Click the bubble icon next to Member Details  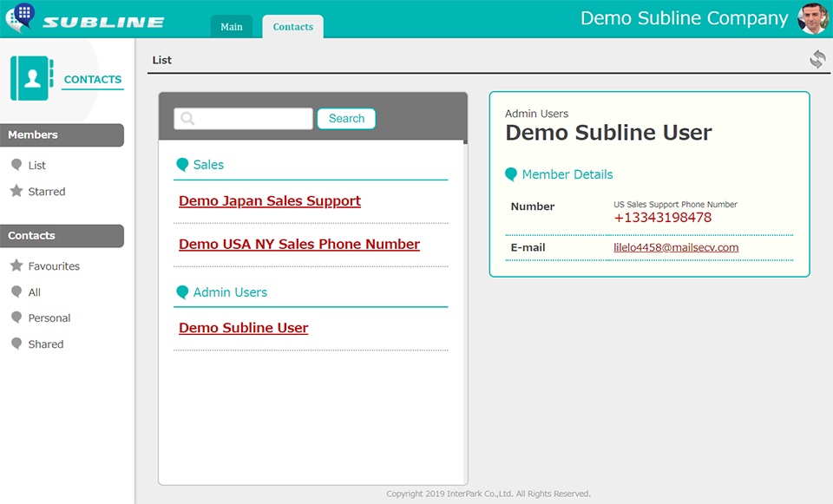511,174
